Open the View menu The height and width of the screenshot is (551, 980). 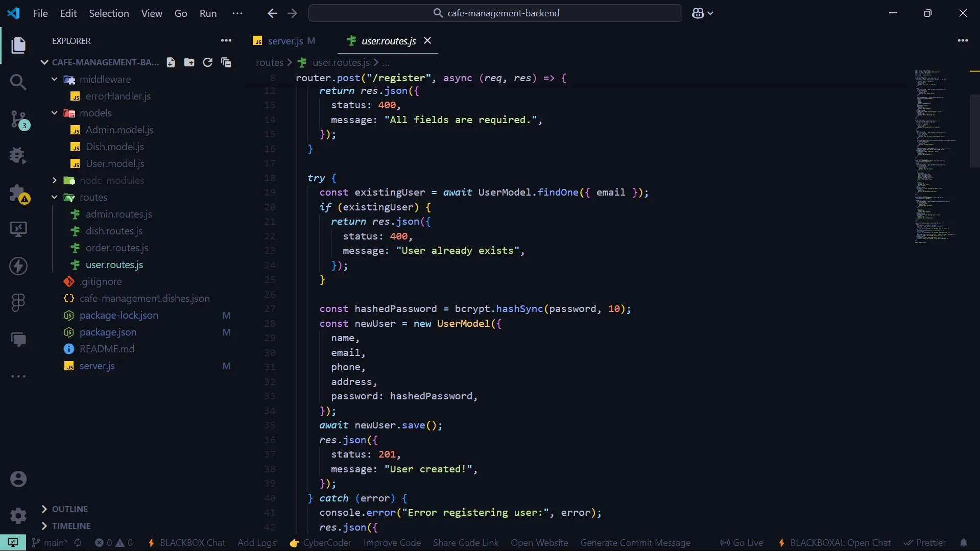click(x=152, y=13)
